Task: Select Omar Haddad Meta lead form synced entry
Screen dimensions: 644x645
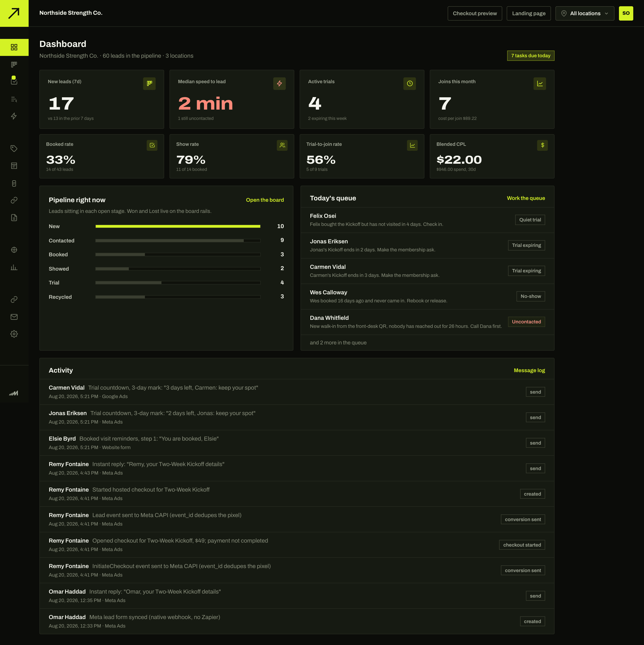Action: (x=297, y=621)
